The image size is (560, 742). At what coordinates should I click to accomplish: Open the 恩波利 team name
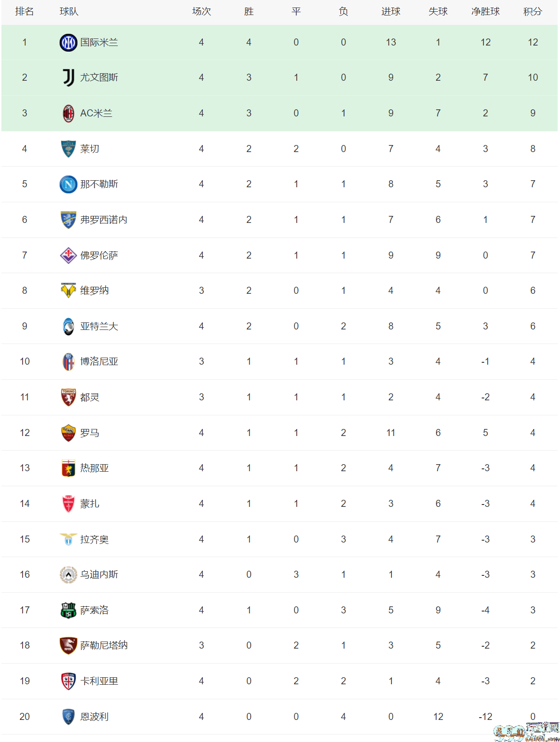coord(94,717)
